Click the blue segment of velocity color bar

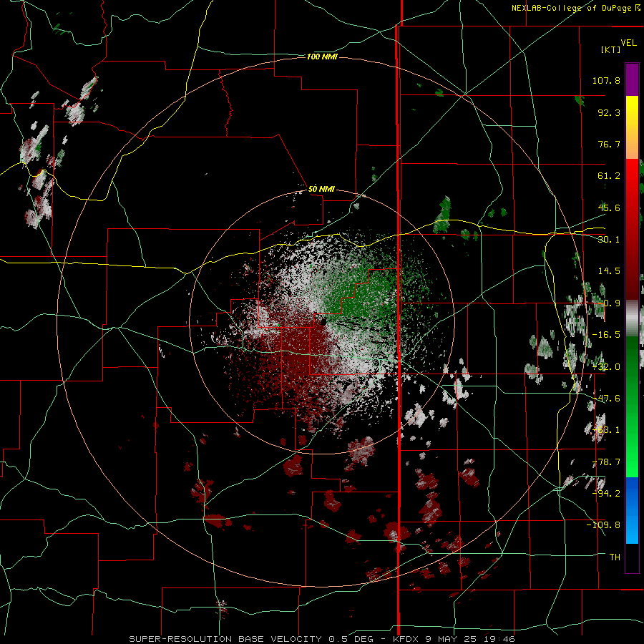click(x=632, y=510)
